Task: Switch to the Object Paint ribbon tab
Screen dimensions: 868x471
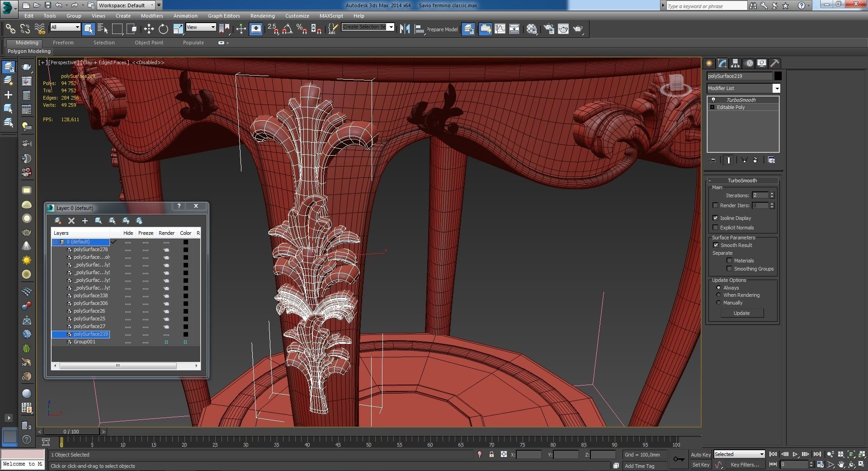Action: (x=149, y=43)
